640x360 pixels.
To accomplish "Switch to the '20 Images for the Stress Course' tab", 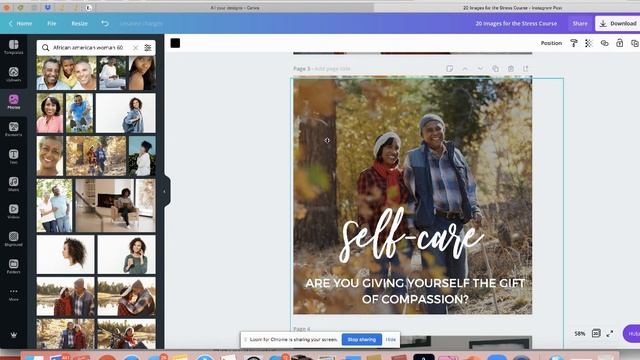I will click(512, 8).
